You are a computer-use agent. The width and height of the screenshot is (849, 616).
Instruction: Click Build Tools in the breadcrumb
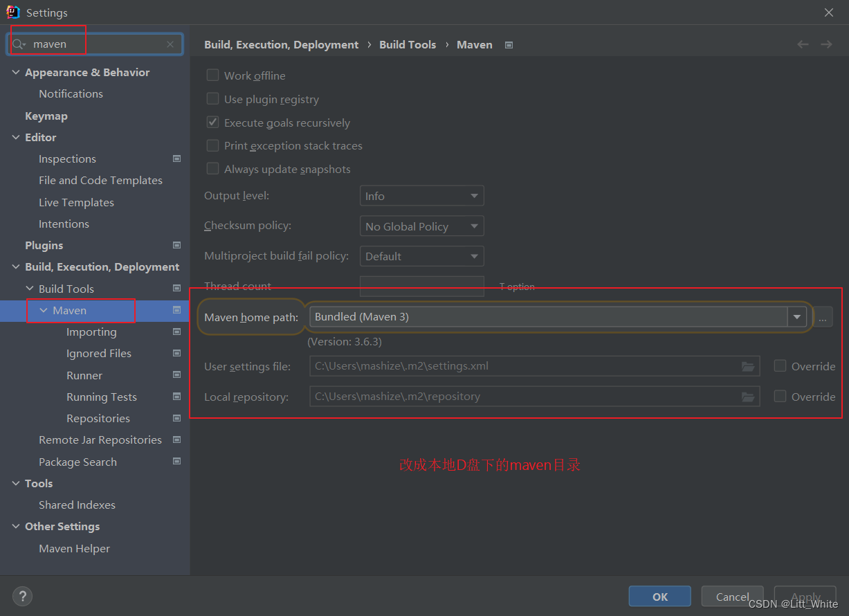pyautogui.click(x=408, y=44)
